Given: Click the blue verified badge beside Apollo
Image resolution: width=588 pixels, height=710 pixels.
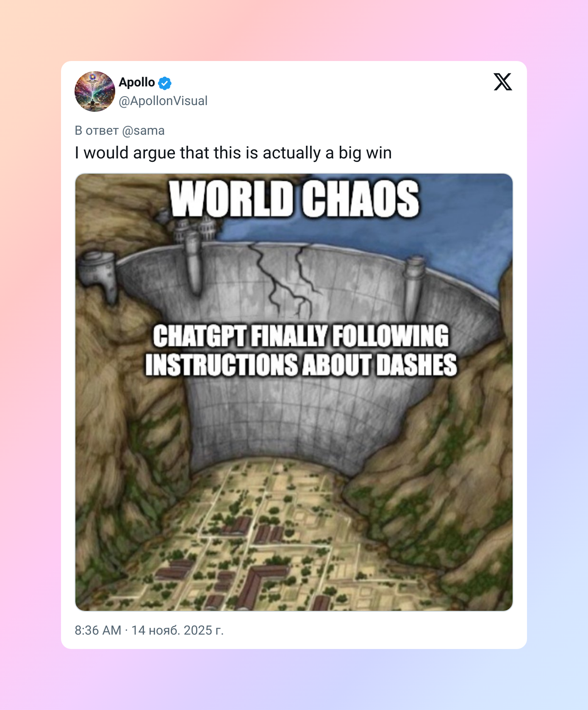Looking at the screenshot, I should point(165,83).
